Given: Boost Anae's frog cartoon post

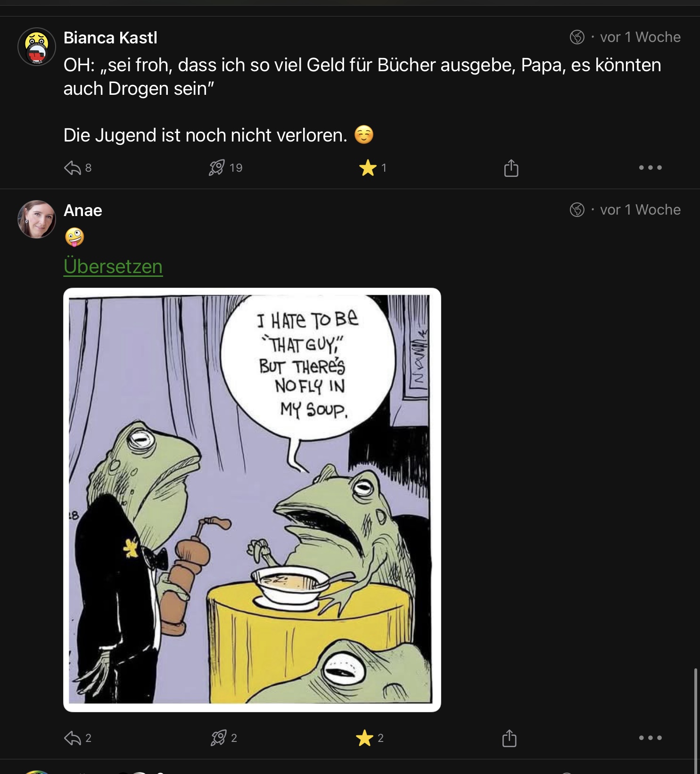Looking at the screenshot, I should (218, 738).
